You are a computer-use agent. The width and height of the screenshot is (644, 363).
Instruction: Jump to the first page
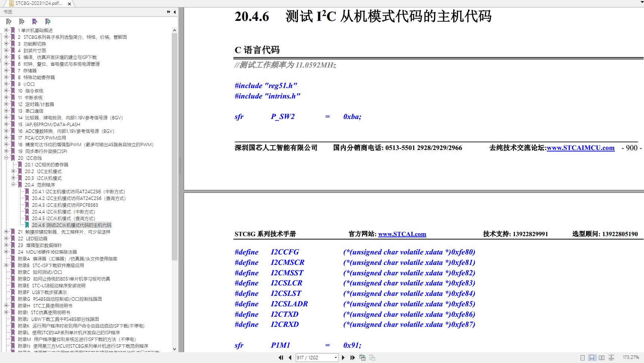[x=281, y=357]
